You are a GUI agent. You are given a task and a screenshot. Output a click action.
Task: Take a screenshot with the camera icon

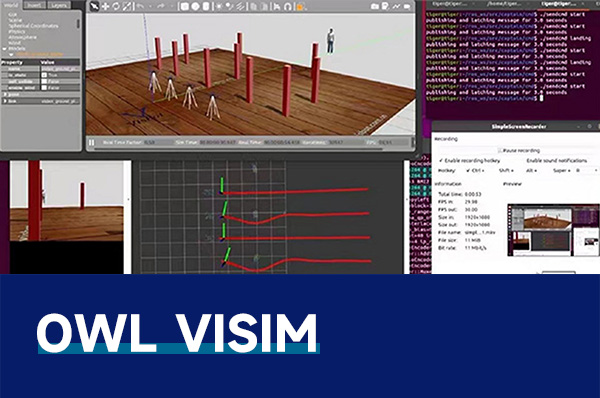point(375,6)
